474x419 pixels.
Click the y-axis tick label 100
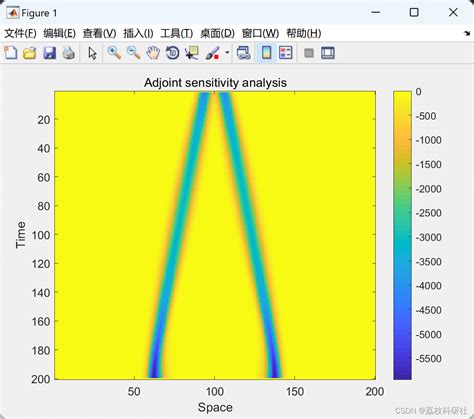tap(41, 235)
